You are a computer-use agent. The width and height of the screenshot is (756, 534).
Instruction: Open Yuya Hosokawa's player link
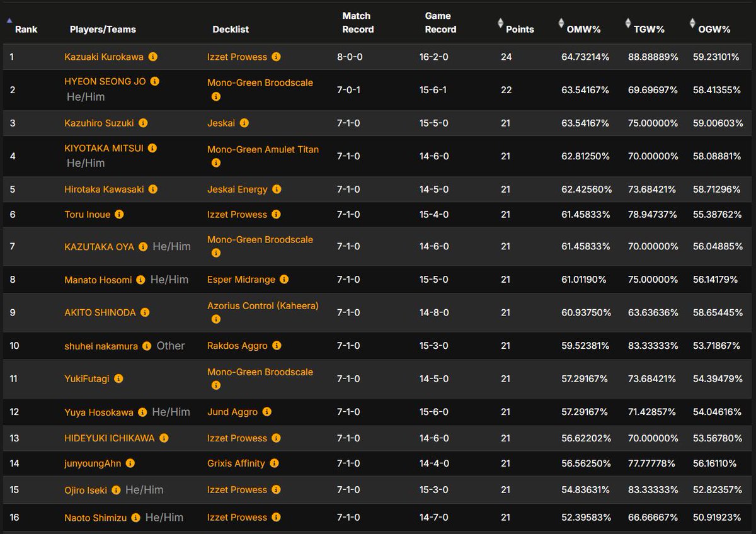click(99, 412)
